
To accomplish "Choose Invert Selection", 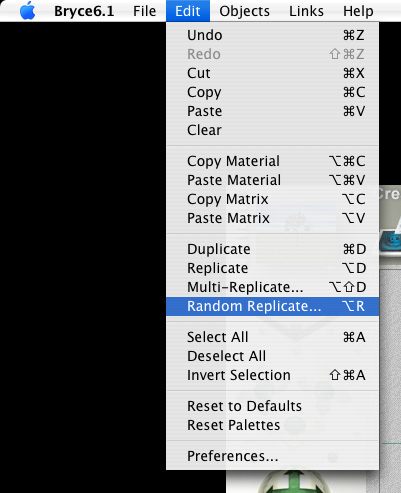I will pyautogui.click(x=272, y=375).
